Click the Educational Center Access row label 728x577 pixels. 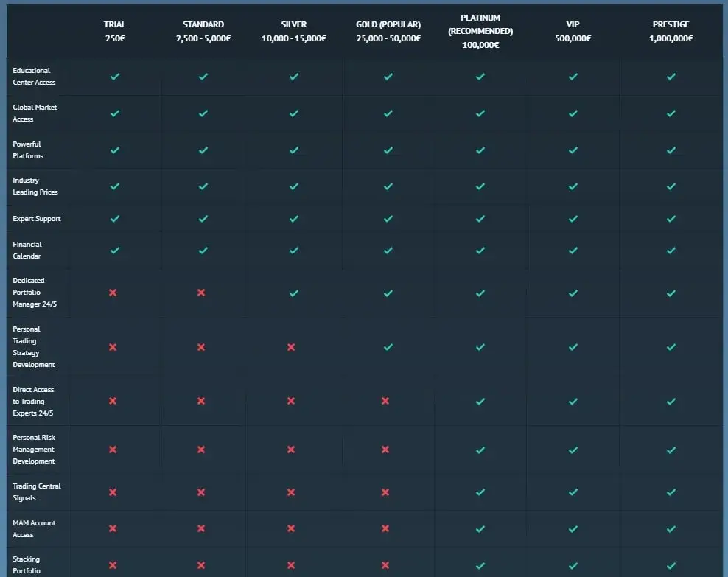[34, 77]
